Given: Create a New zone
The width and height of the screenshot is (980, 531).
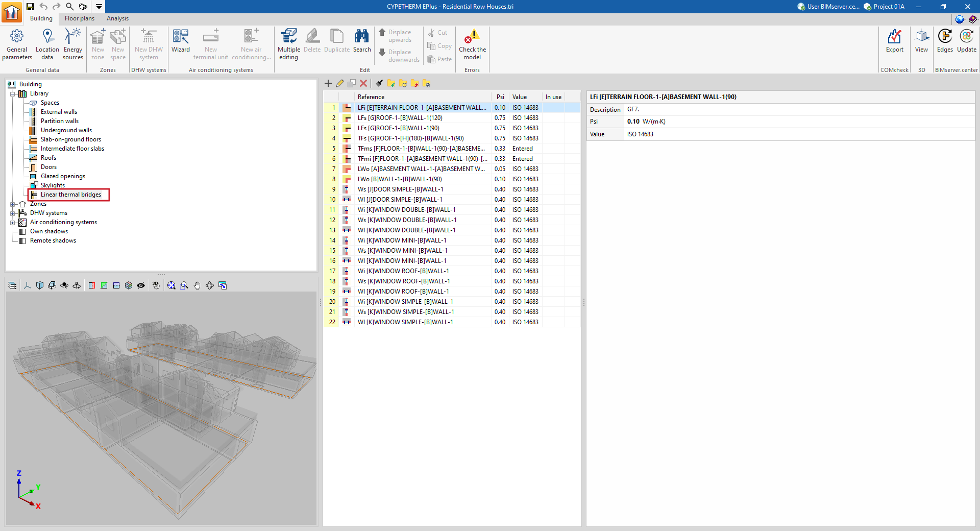Looking at the screenshot, I should coord(97,43).
